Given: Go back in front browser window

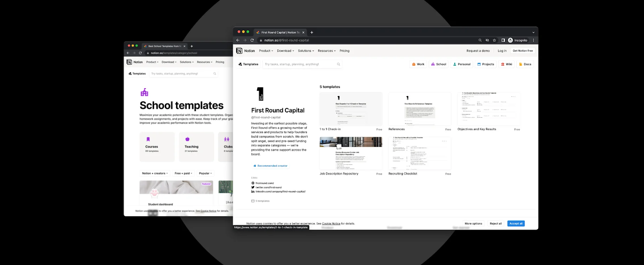Looking at the screenshot, I should pyautogui.click(x=238, y=40).
